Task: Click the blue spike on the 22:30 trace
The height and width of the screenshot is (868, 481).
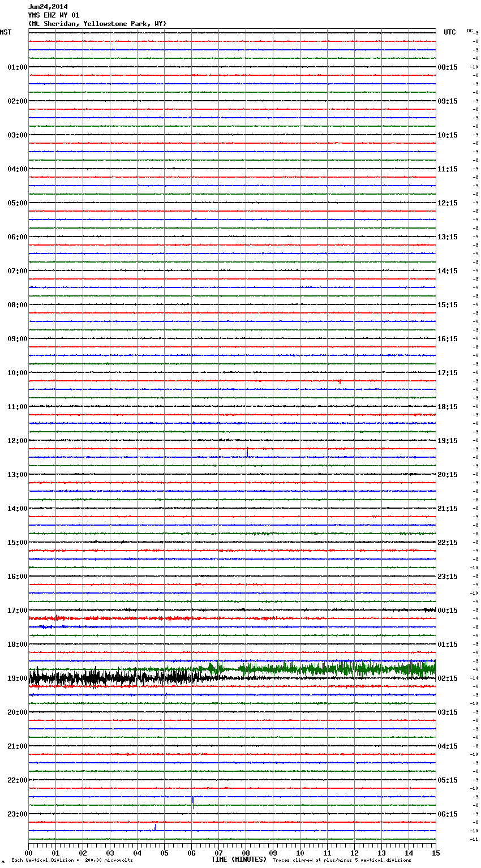Action: [193, 801]
